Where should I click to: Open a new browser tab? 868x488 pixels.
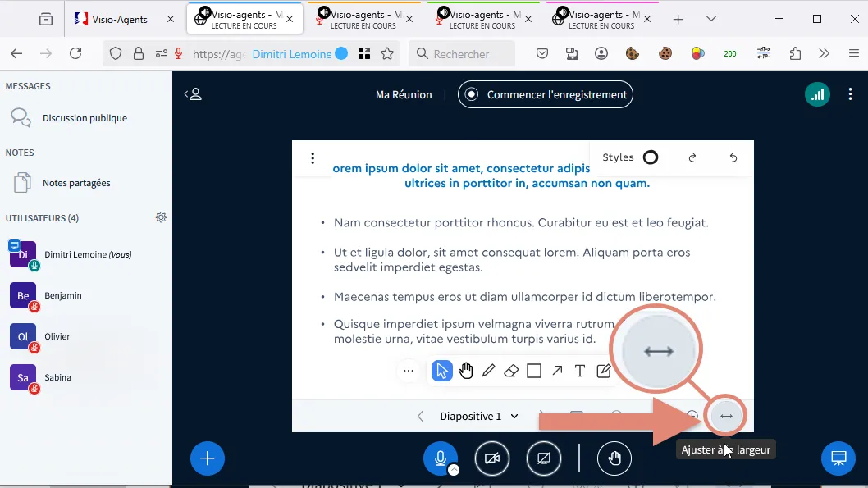pos(678,20)
